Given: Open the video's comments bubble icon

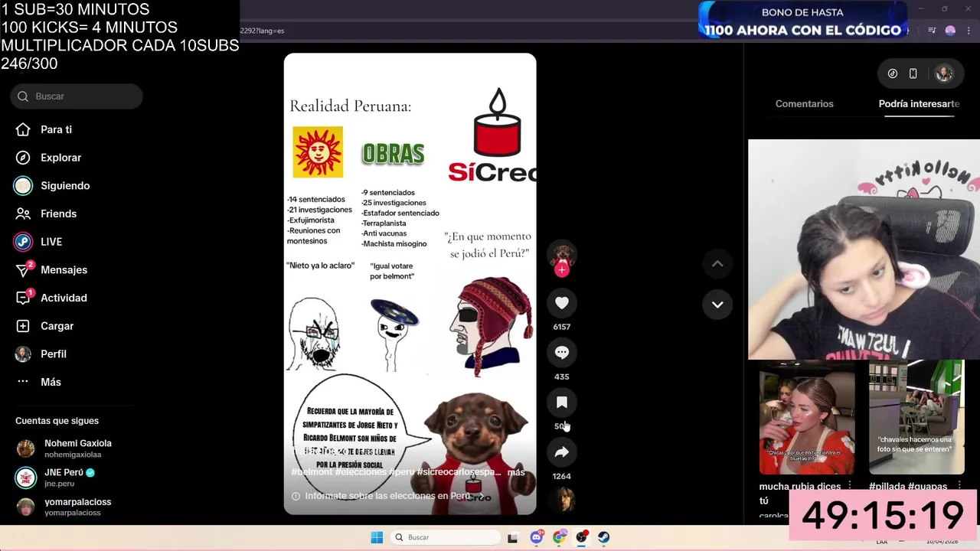Looking at the screenshot, I should pos(562,353).
